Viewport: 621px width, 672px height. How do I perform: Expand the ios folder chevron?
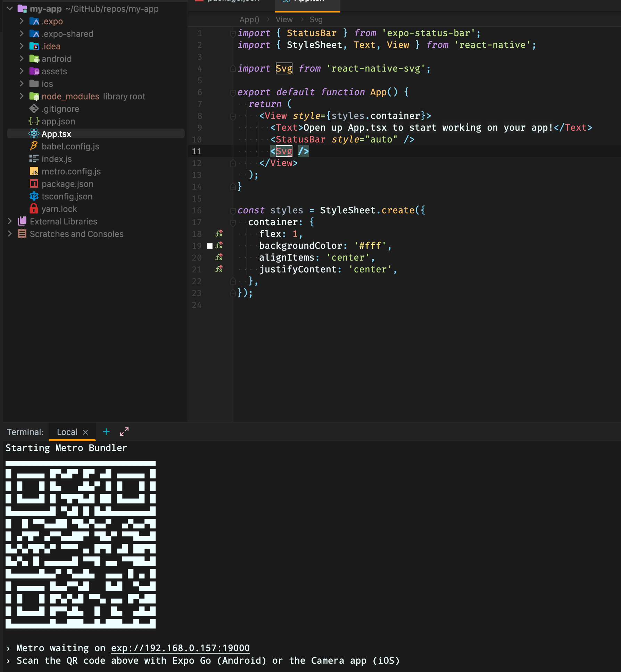[22, 83]
